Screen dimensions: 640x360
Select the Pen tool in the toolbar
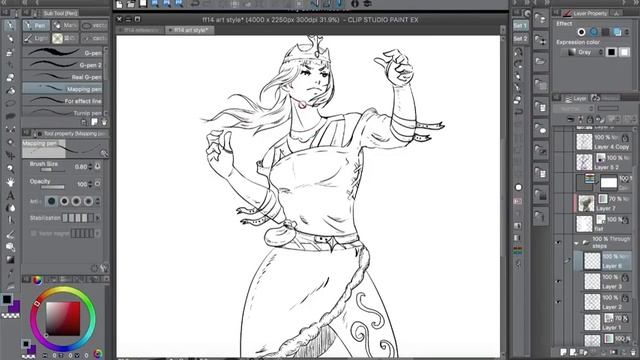click(x=11, y=25)
